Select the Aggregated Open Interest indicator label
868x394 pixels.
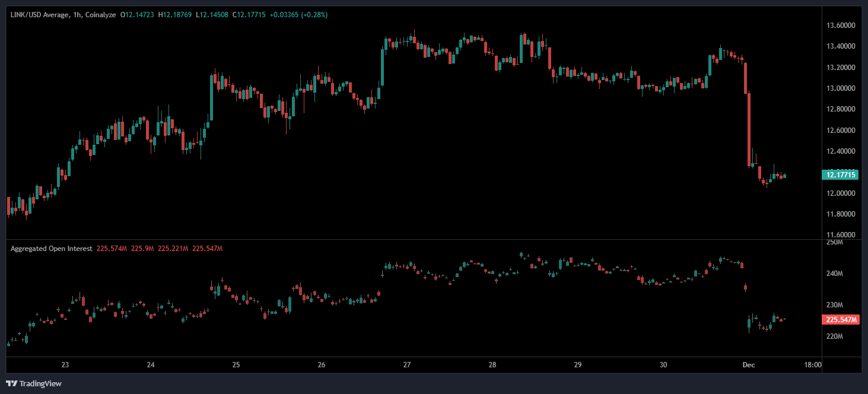point(51,249)
